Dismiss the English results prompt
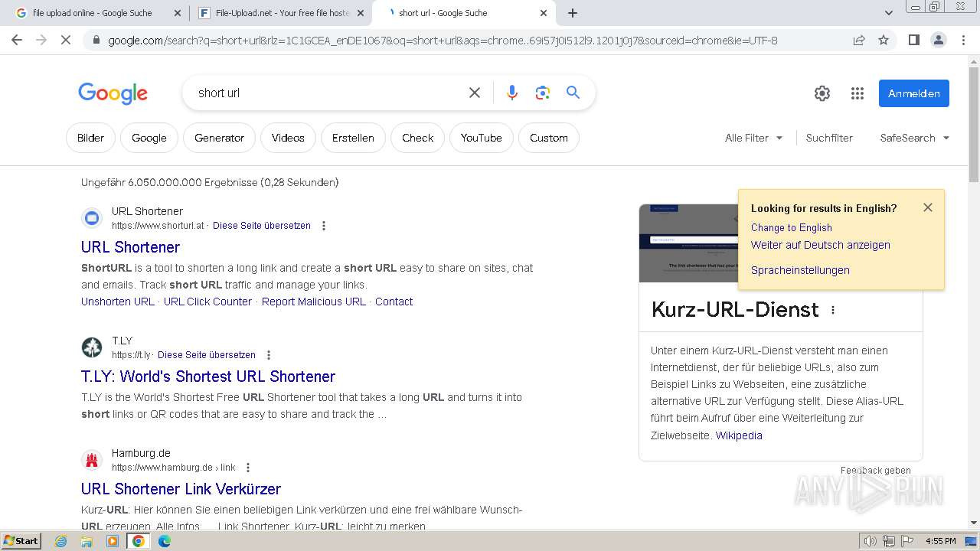 point(928,207)
